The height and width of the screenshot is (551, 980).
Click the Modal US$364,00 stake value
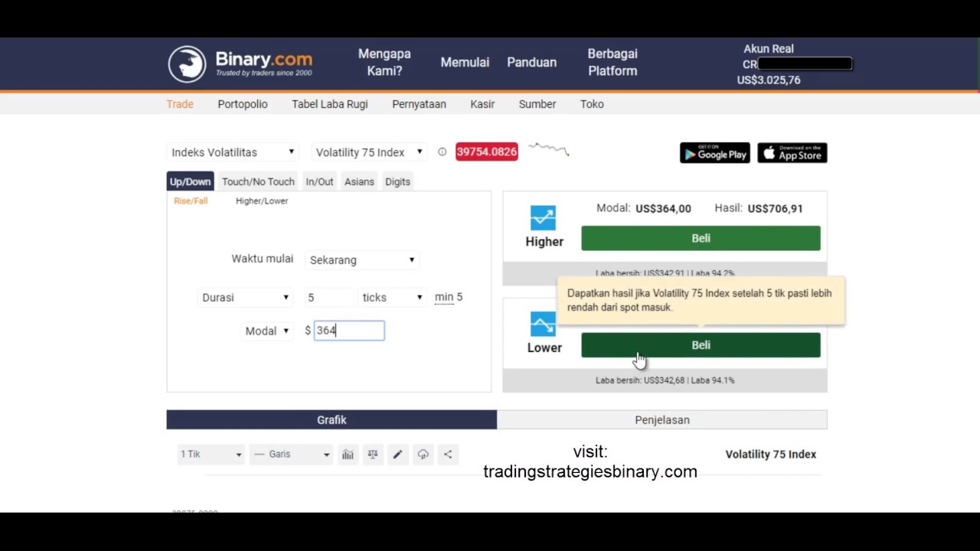663,208
